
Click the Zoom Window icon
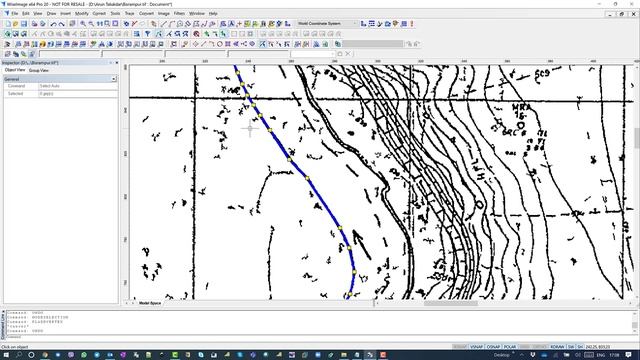tap(107, 24)
